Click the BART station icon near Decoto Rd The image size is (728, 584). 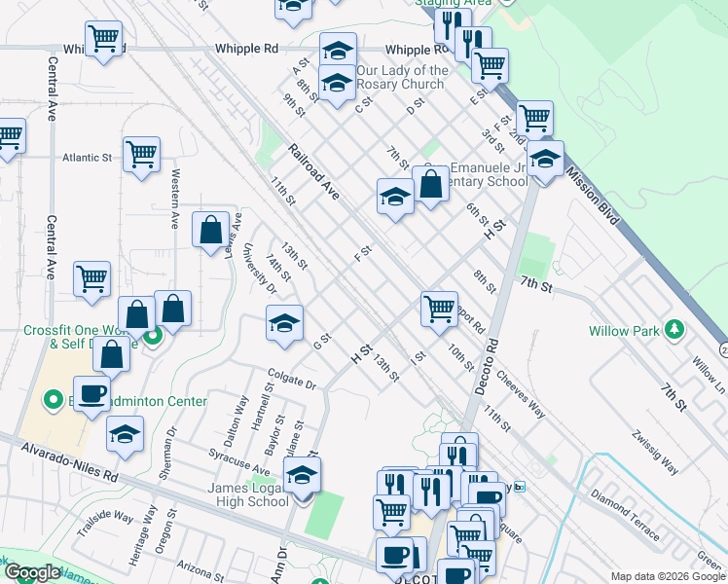[x=520, y=487]
